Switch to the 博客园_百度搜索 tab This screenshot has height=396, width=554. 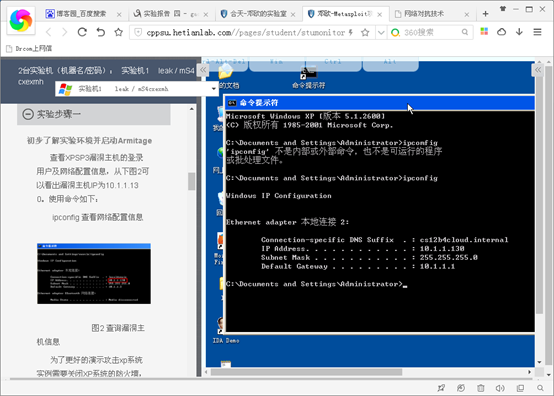coord(82,14)
